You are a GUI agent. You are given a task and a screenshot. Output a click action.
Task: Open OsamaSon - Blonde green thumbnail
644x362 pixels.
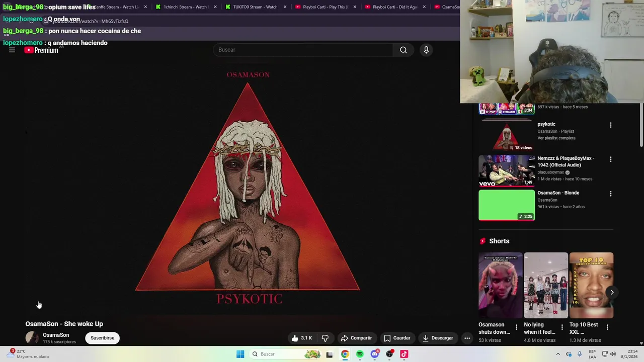[x=507, y=205]
